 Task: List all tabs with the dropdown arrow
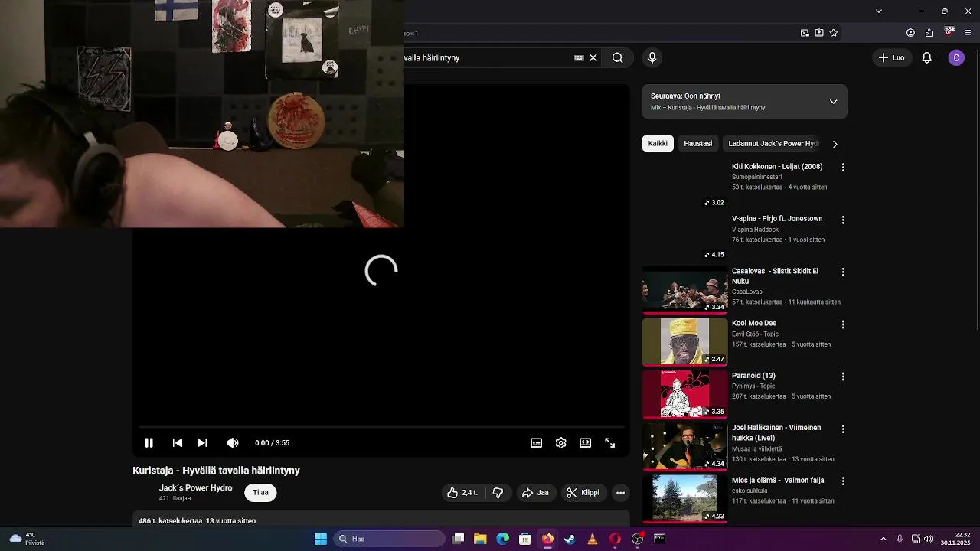pos(879,11)
